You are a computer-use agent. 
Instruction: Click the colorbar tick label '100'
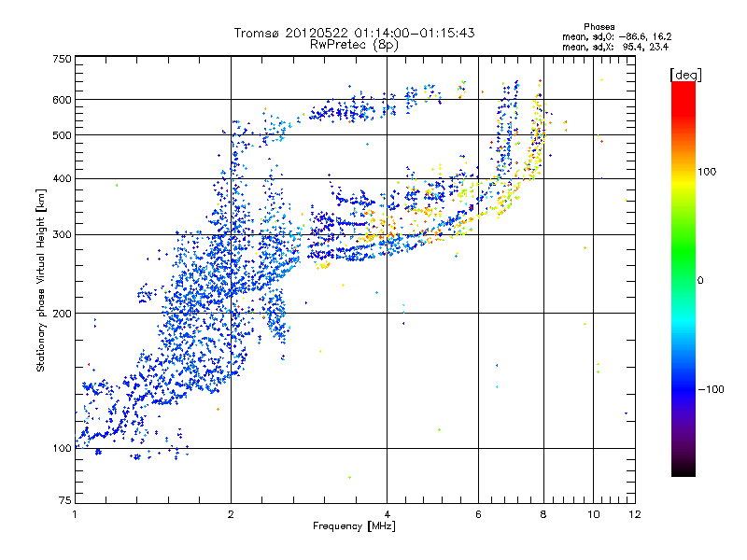[x=707, y=172]
